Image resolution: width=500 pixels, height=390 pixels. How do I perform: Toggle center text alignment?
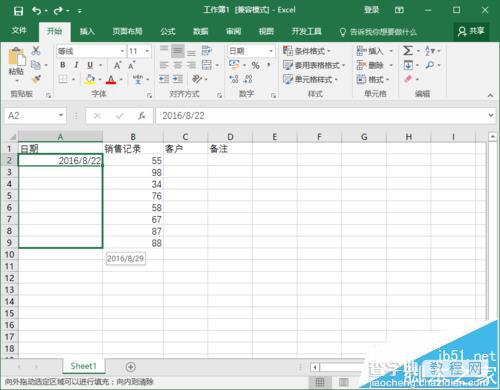tap(178, 65)
